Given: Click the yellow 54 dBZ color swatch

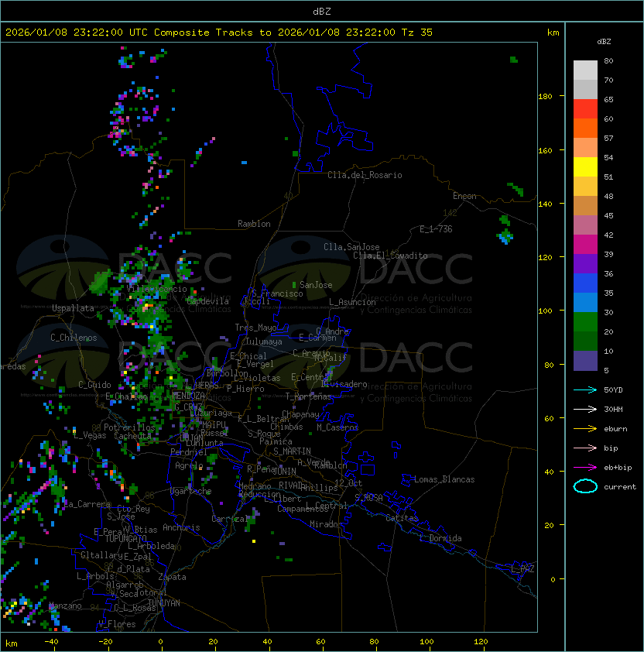Looking at the screenshot, I should pos(585,166).
